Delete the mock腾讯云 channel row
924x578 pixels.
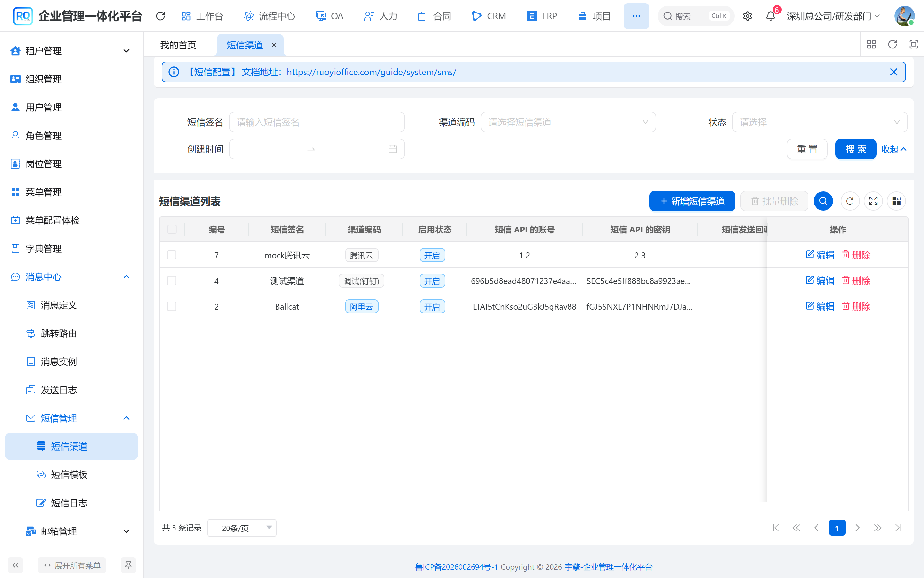point(856,255)
